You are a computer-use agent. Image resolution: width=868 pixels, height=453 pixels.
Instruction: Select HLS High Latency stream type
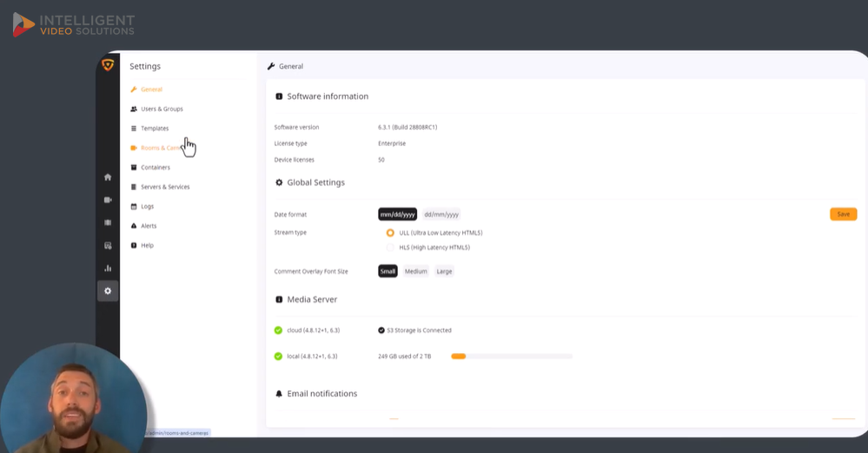click(x=390, y=248)
